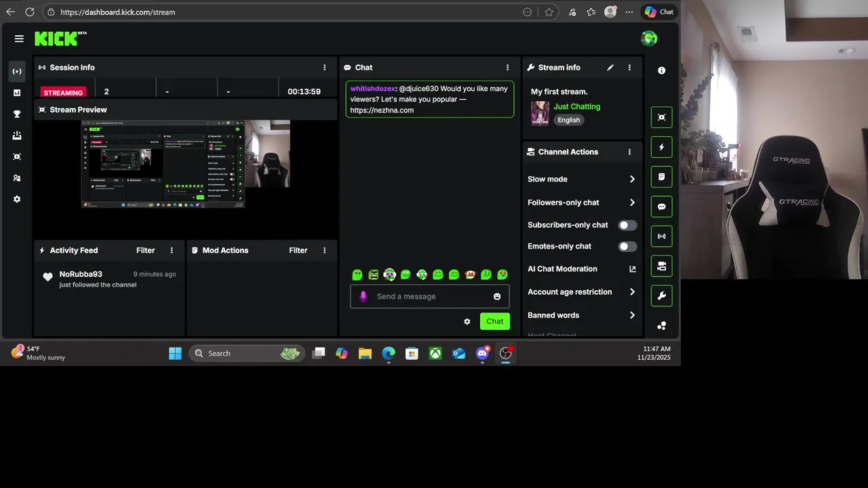Open chat settings gear beside Chat button
868x488 pixels.
467,321
